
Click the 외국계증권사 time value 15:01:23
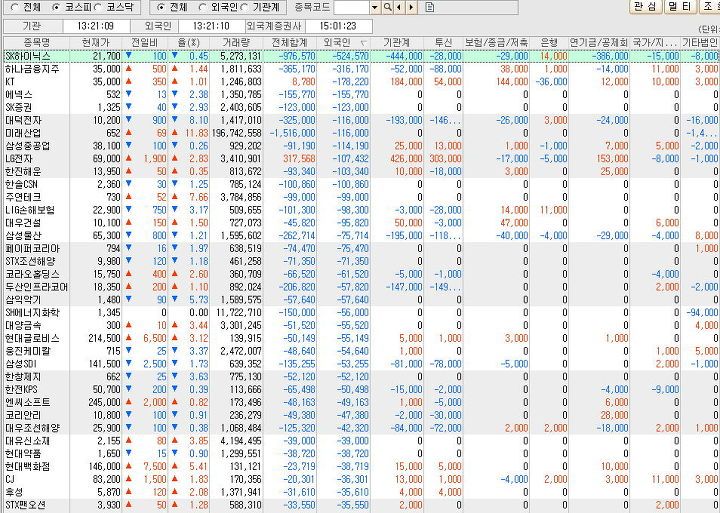click(338, 26)
